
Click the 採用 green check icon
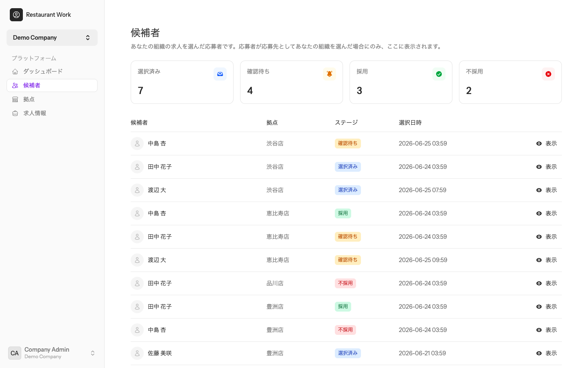coord(439,74)
